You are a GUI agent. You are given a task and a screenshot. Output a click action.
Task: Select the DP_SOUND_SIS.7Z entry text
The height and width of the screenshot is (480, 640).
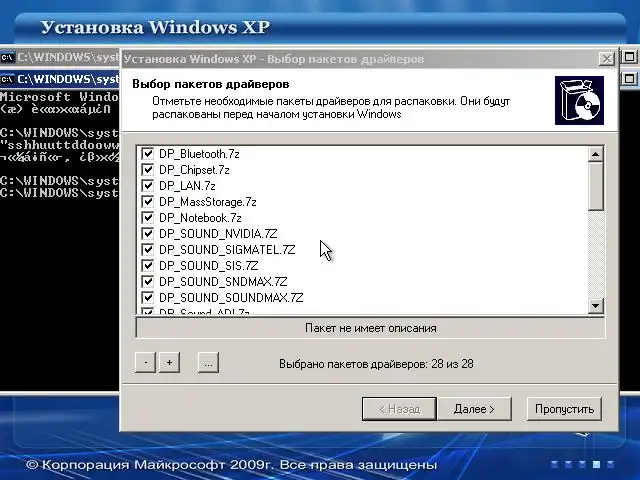click(209, 265)
